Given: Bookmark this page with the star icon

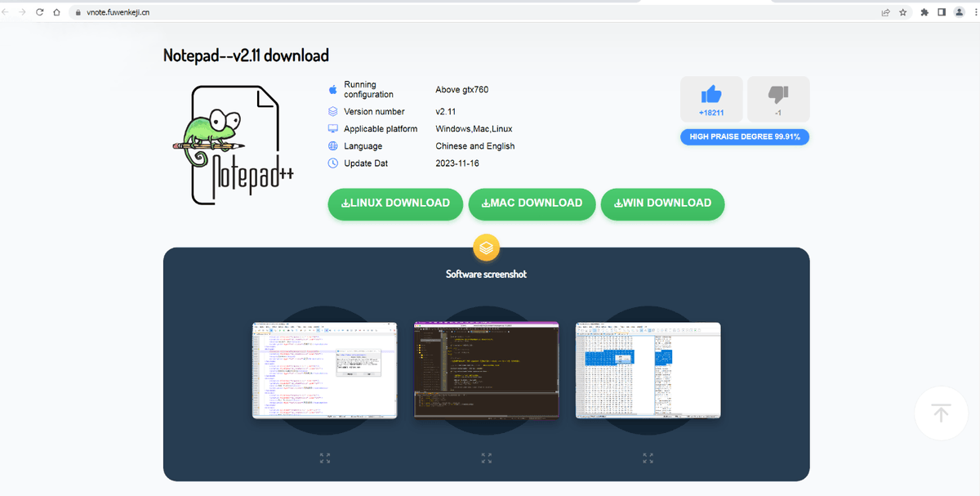Looking at the screenshot, I should 902,12.
